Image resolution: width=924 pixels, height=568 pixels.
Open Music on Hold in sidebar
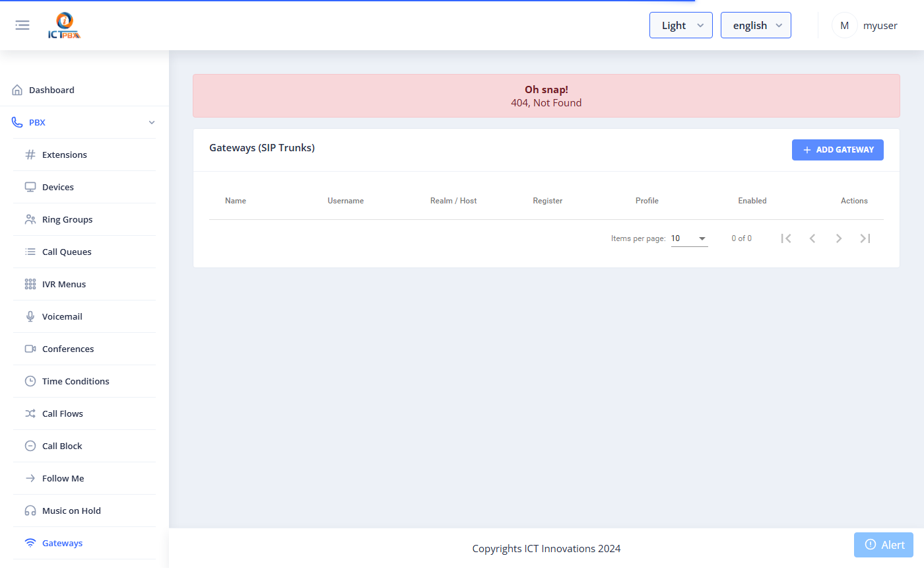point(84,511)
